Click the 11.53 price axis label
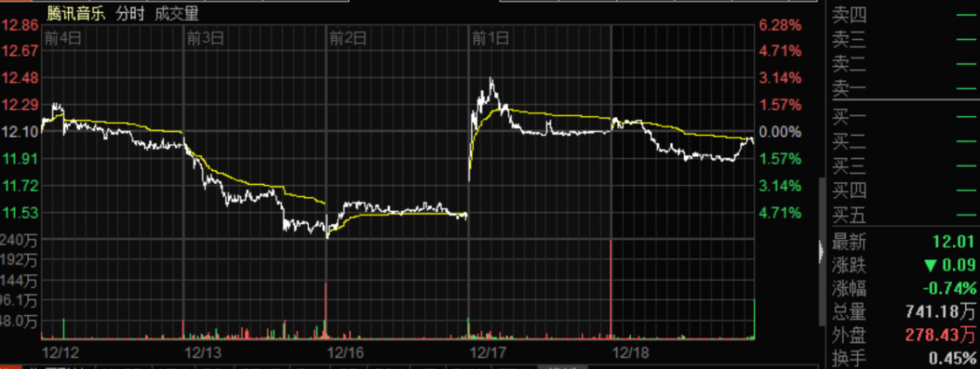Viewport: 980px width, 369px height. coord(20,213)
